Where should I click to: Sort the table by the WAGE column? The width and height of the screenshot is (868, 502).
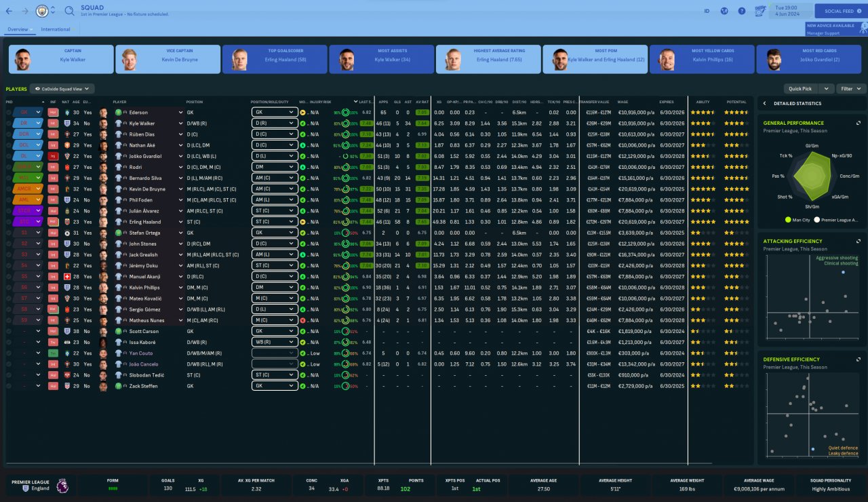click(x=623, y=102)
